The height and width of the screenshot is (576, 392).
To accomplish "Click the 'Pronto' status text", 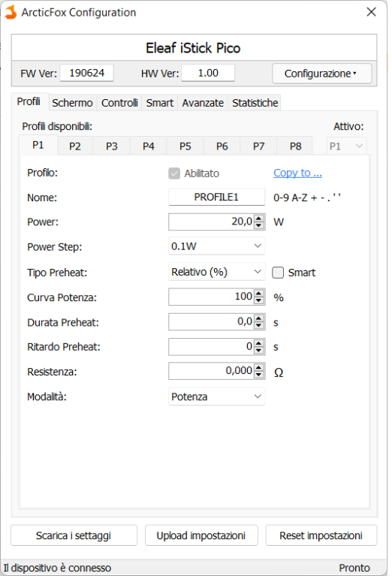I will [x=354, y=568].
